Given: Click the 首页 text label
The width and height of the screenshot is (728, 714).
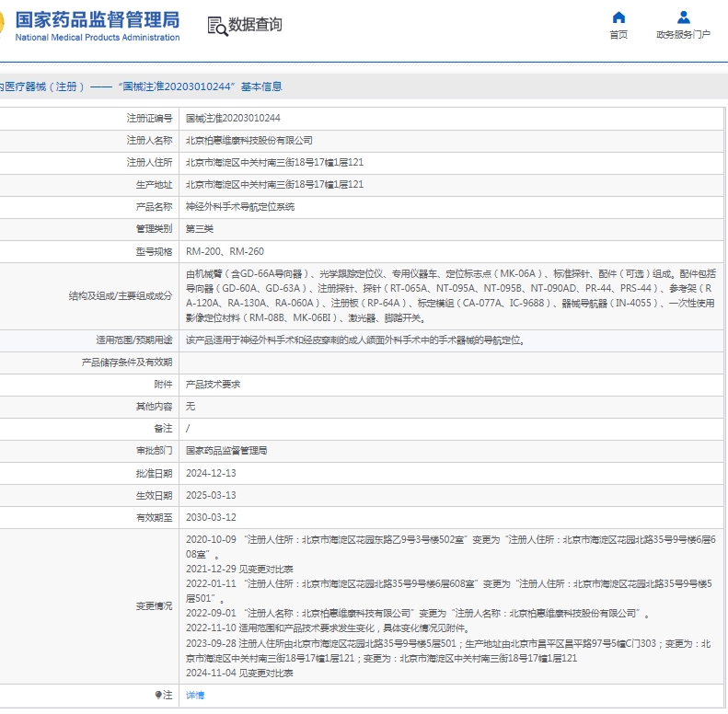Looking at the screenshot, I should point(618,35).
